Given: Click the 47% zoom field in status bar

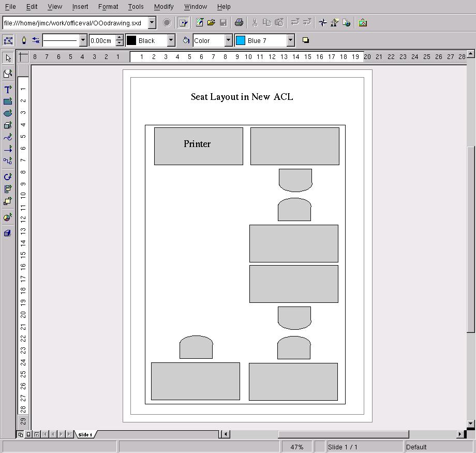Looking at the screenshot, I should [296, 447].
